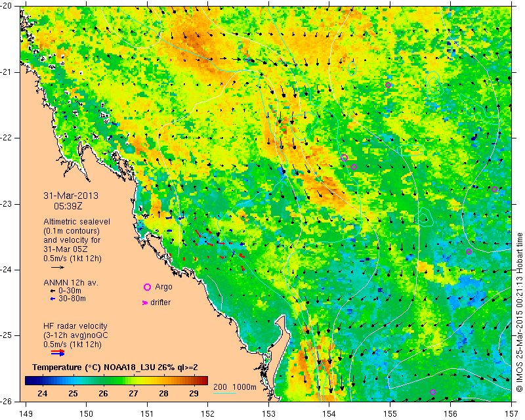Click the dark red end of temperature scale

(204, 381)
